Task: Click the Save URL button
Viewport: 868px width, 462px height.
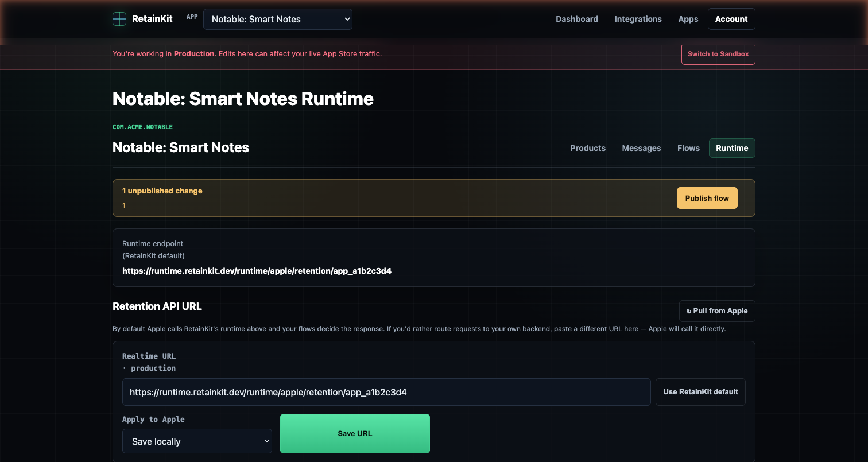Action: click(355, 433)
